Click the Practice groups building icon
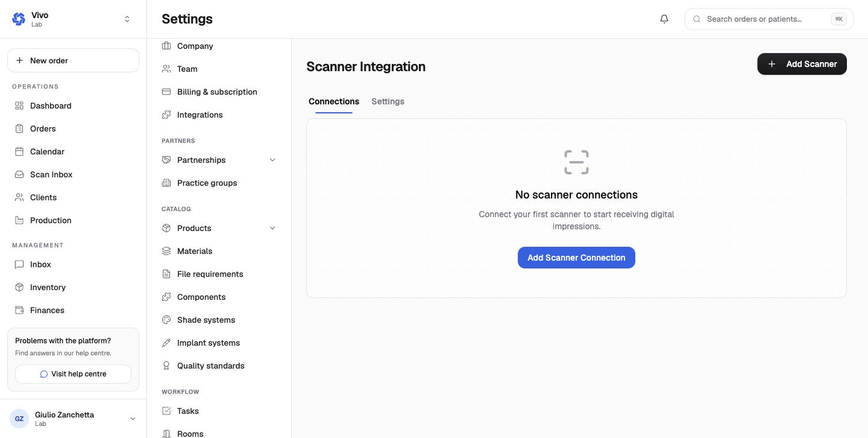This screenshot has width=868, height=438. [x=166, y=183]
